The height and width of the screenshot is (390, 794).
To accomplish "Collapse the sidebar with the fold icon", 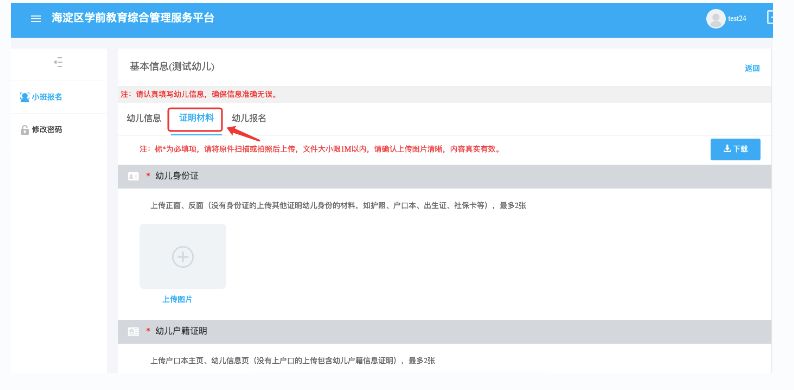I will tap(59, 62).
